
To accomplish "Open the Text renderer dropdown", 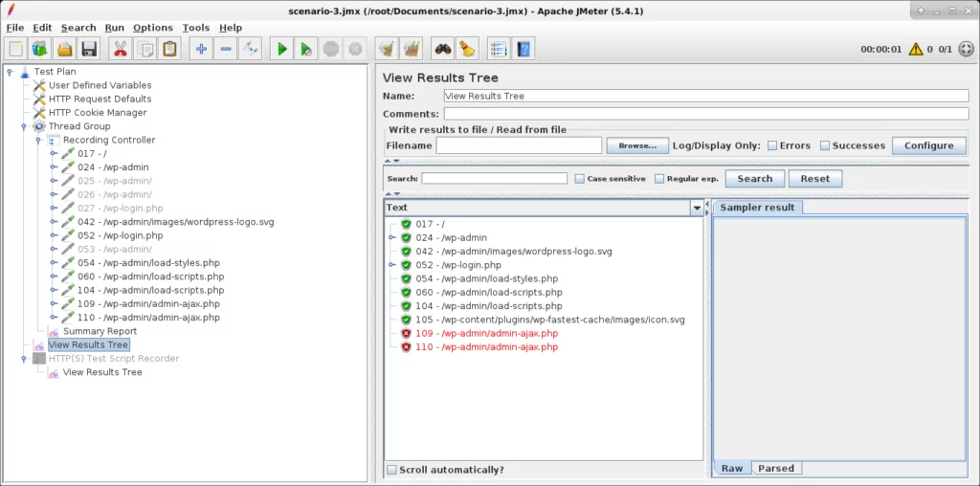I will (x=697, y=208).
